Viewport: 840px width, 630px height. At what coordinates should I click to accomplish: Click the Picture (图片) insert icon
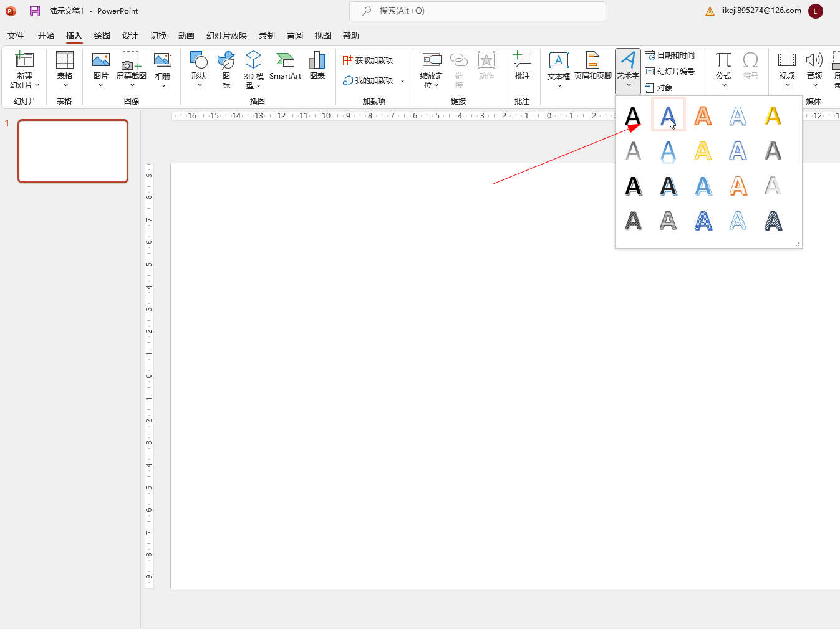tap(100, 60)
